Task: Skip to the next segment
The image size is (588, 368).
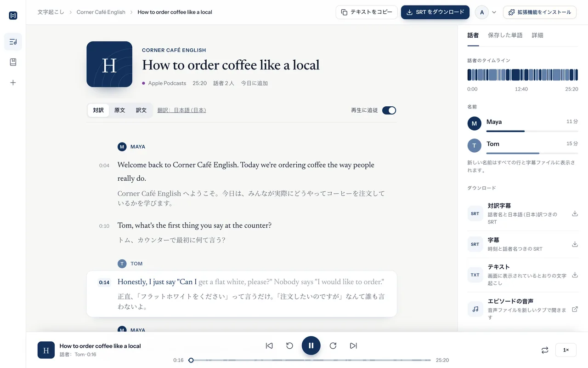Action: coord(353,346)
